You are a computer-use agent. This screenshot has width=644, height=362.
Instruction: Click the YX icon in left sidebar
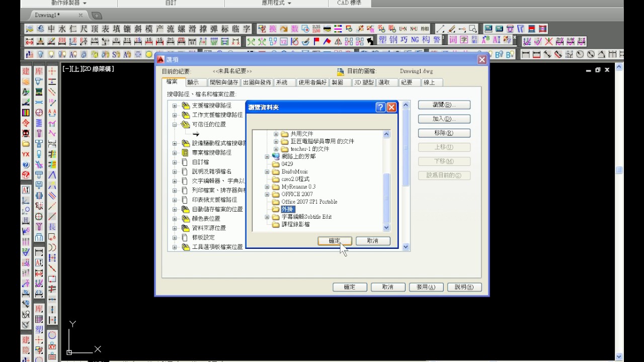click(26, 154)
